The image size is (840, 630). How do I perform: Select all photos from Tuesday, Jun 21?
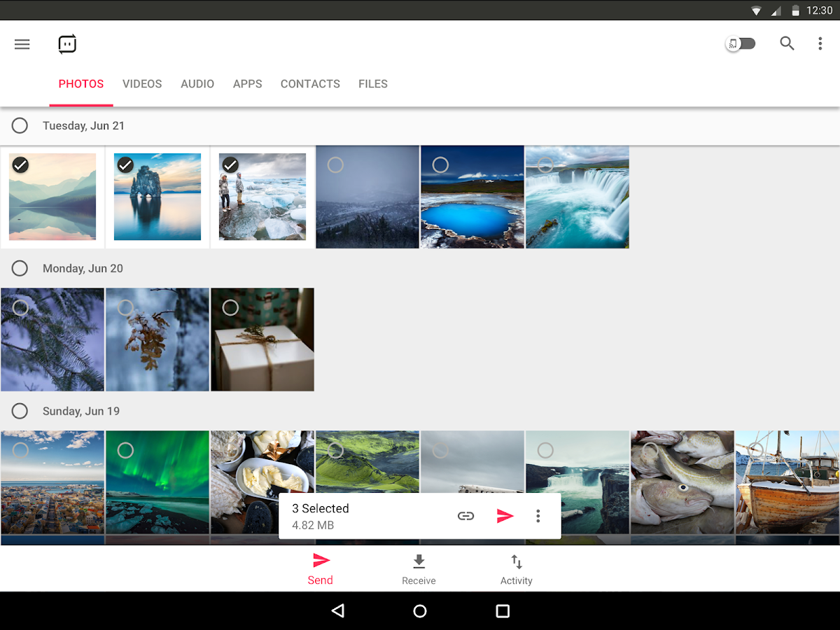(x=20, y=125)
